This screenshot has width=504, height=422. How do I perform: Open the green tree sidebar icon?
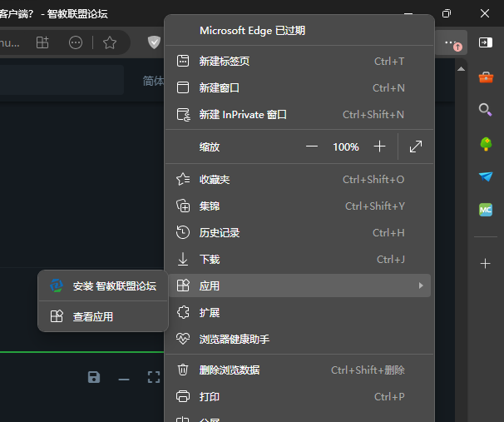(486, 144)
